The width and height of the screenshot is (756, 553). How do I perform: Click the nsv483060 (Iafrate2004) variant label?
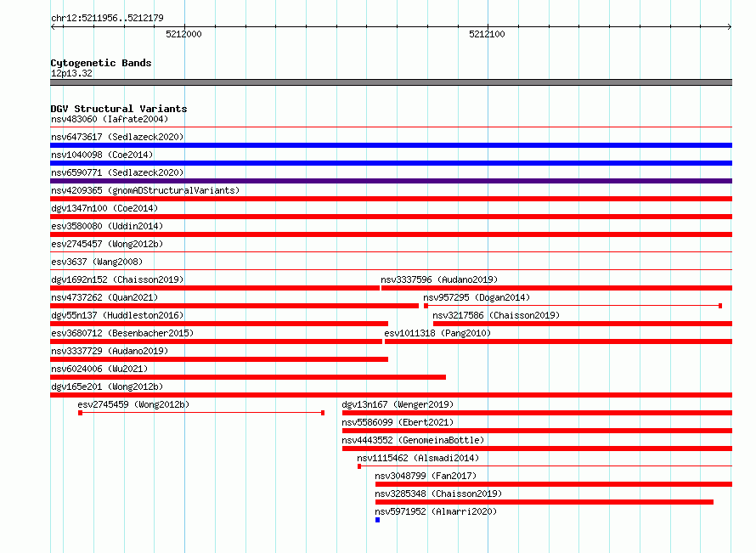[x=110, y=119]
